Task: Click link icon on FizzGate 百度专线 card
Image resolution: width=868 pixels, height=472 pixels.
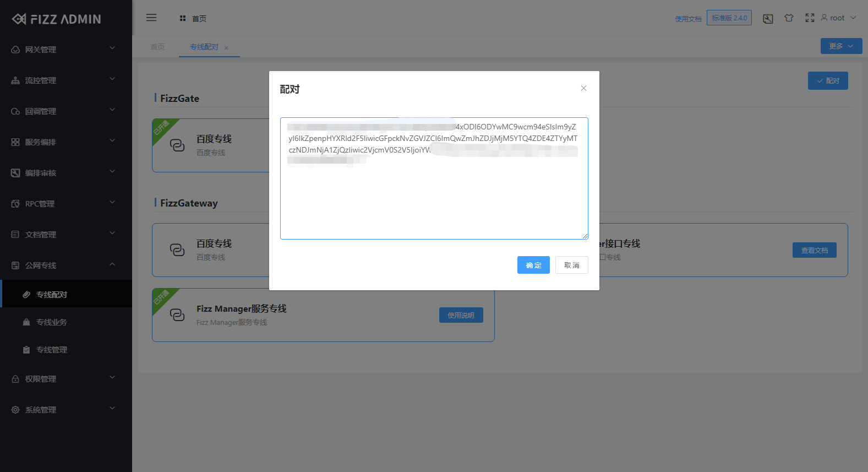Action: (177, 145)
